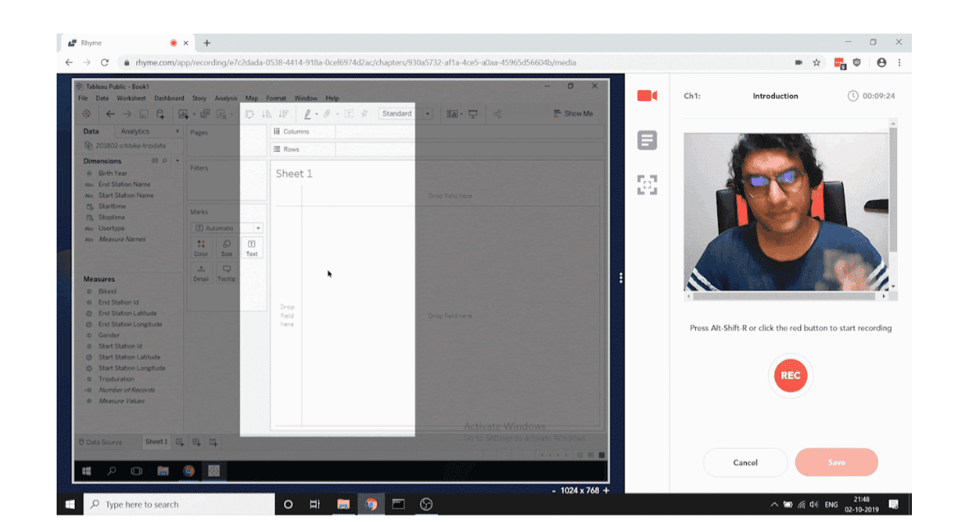Click the focus frame icon in Rhyme sidebar
Screen dimensions: 980x522
(647, 185)
